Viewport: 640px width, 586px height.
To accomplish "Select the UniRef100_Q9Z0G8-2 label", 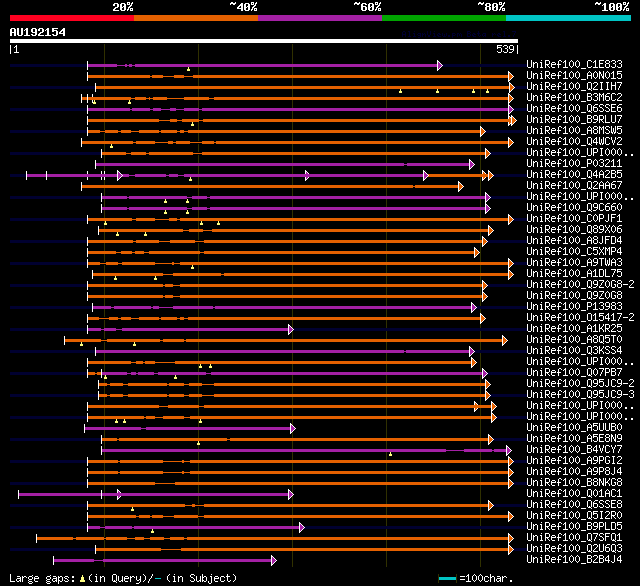I will [580, 284].
